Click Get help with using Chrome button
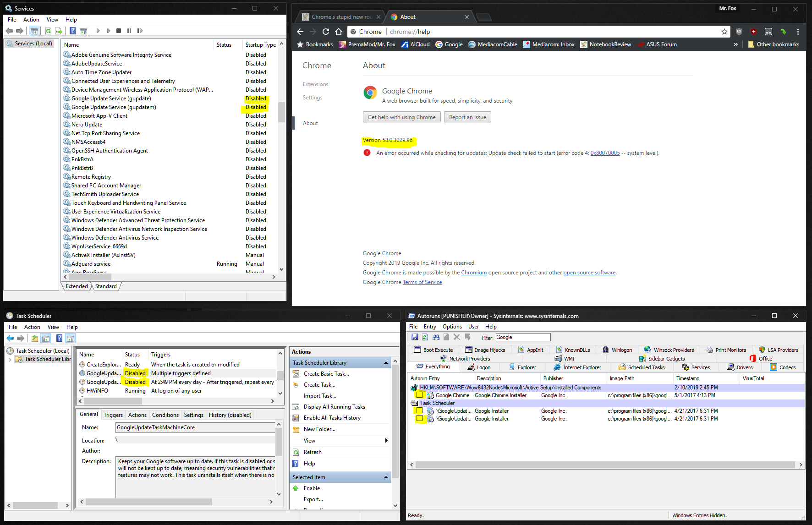The width and height of the screenshot is (812, 525). [402, 117]
